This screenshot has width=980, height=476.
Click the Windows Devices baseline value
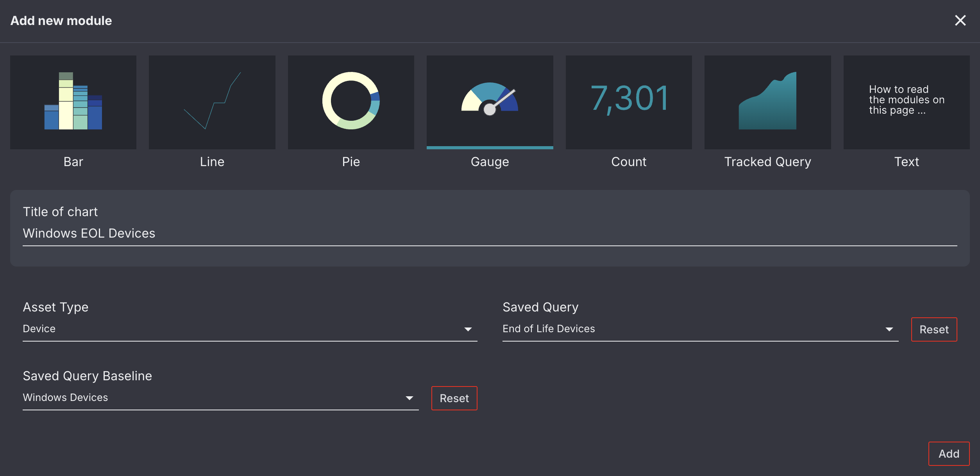(65, 397)
